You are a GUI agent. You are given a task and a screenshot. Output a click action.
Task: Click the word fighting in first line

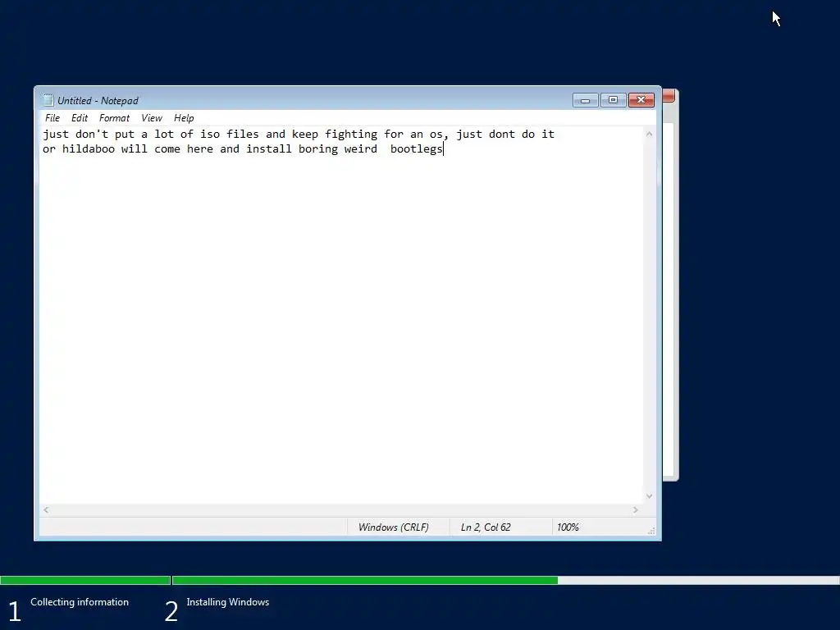pos(351,135)
